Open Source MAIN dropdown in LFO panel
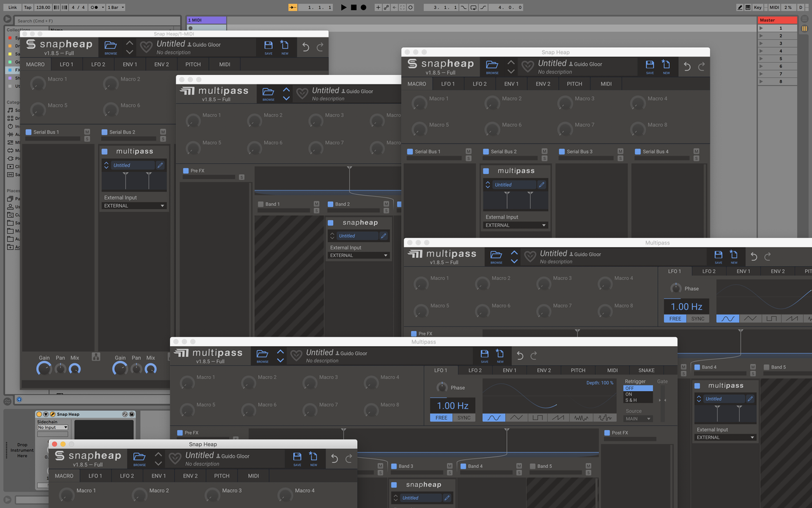 click(638, 419)
